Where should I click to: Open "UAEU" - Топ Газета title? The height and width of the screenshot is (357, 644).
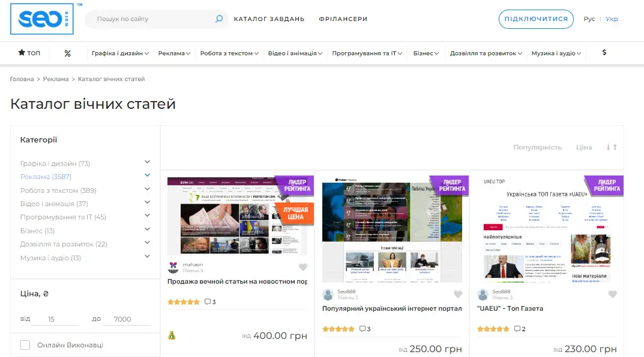click(x=510, y=308)
